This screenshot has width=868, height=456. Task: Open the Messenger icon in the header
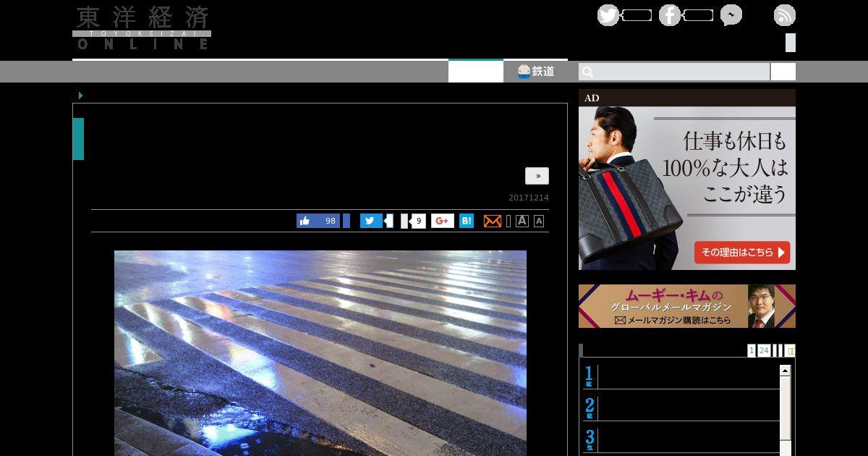pyautogui.click(x=731, y=15)
